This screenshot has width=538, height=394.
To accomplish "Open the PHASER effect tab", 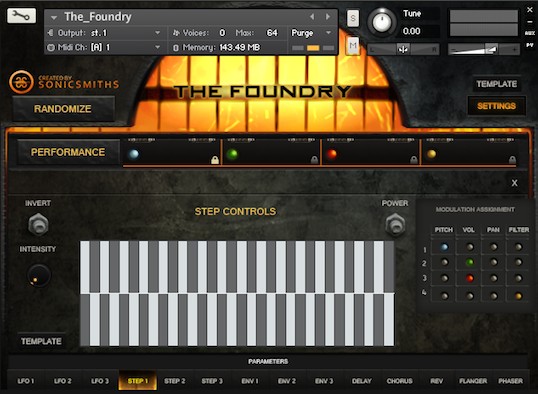I will tap(511, 381).
